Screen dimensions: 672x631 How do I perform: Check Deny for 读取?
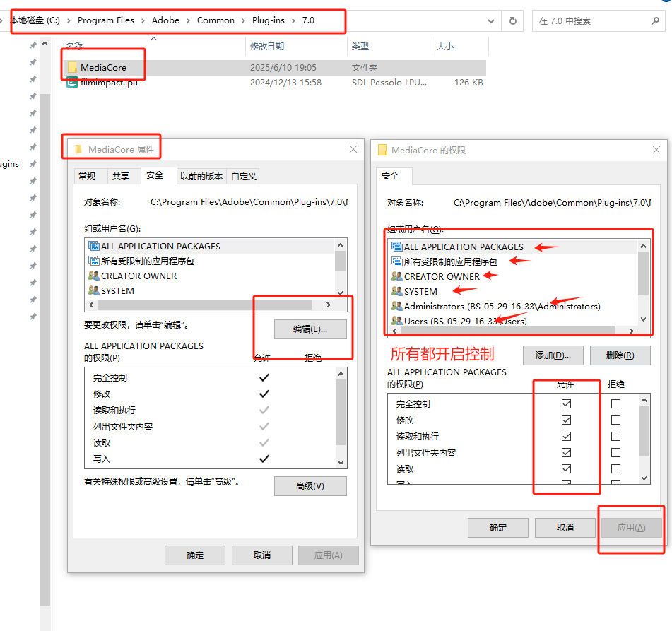pyautogui.click(x=616, y=469)
